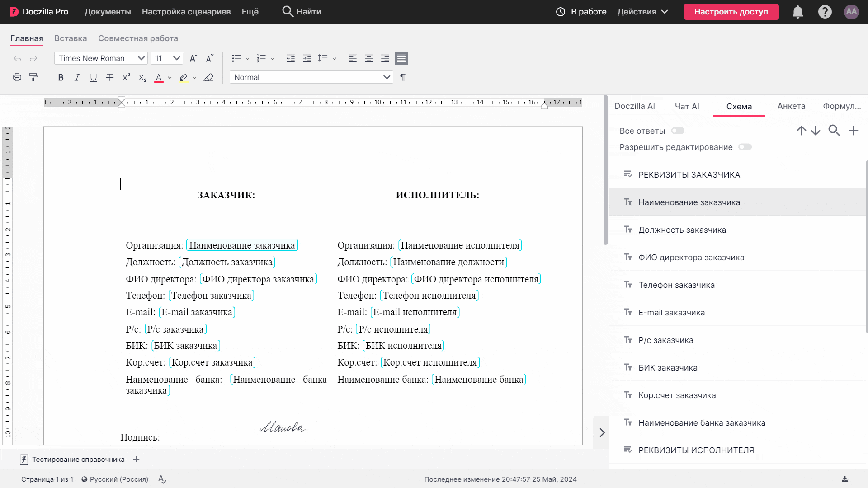868x488 pixels.
Task: Select the format painter icon
Action: (x=33, y=77)
